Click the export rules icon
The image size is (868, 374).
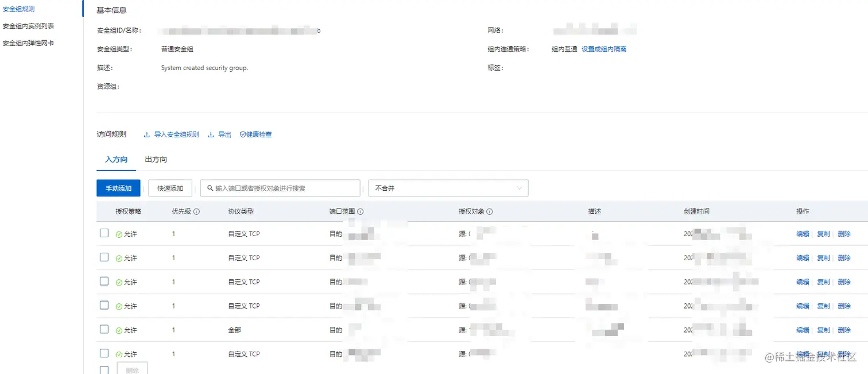(211, 134)
